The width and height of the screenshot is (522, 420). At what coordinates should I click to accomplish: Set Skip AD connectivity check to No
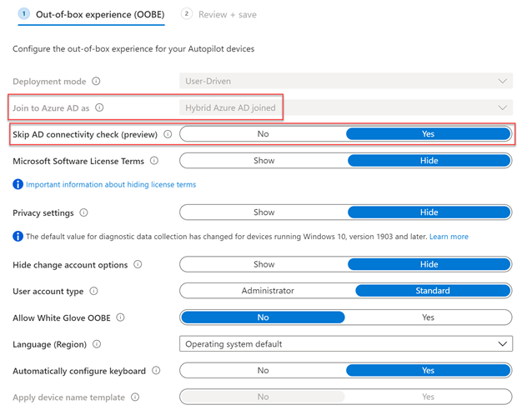tap(263, 134)
